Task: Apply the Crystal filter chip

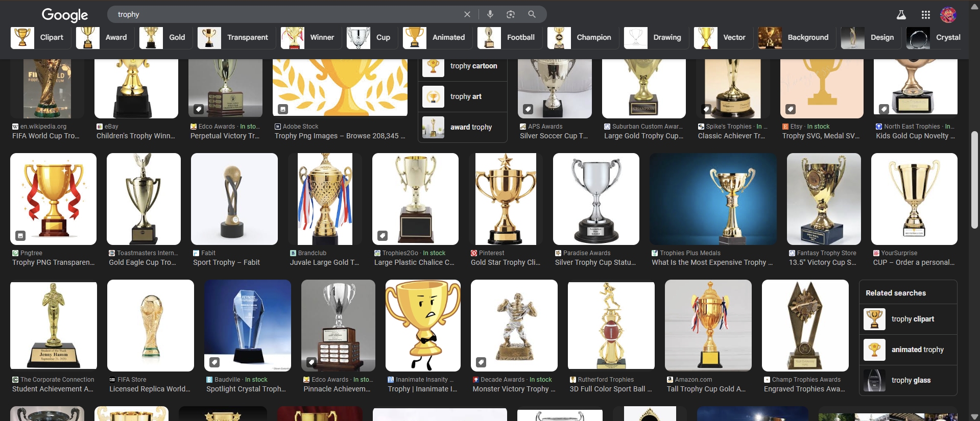Action: [x=935, y=38]
